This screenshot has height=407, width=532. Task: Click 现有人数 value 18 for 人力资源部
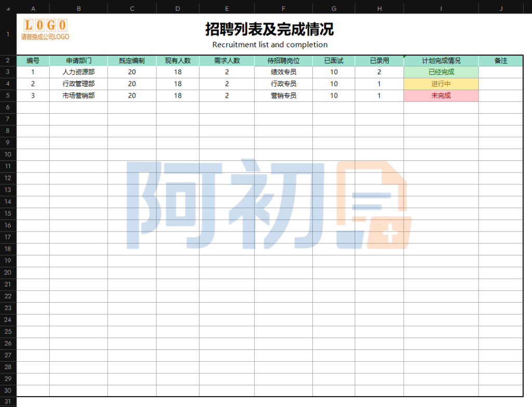pyautogui.click(x=178, y=72)
